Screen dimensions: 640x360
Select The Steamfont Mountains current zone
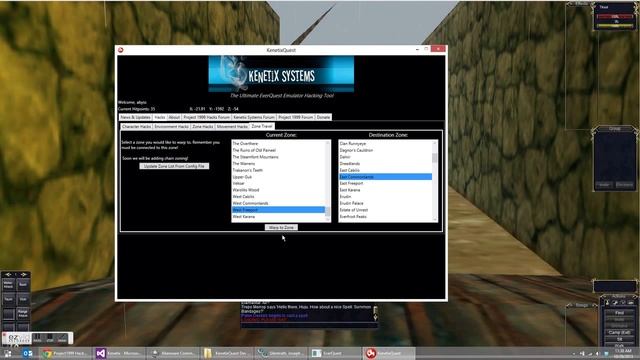278,157
